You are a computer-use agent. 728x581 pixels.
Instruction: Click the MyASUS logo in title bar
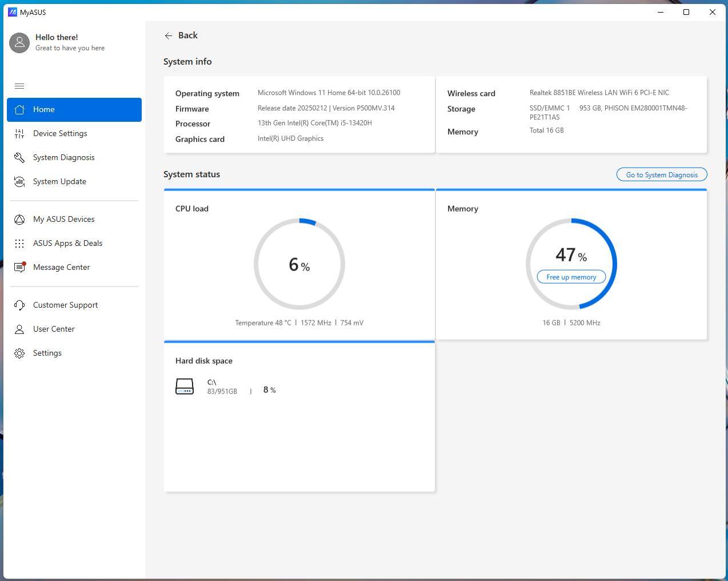click(13, 12)
